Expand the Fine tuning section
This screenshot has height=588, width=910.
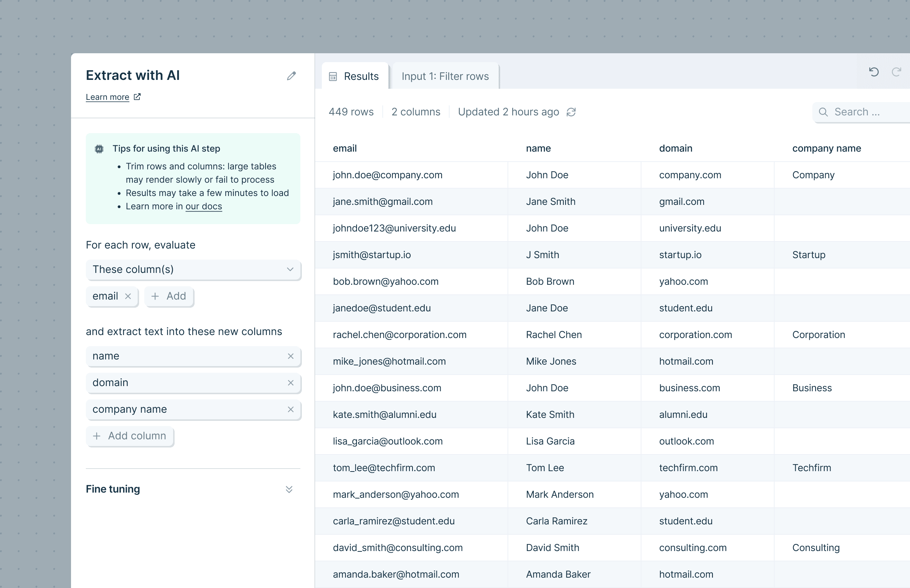289,489
